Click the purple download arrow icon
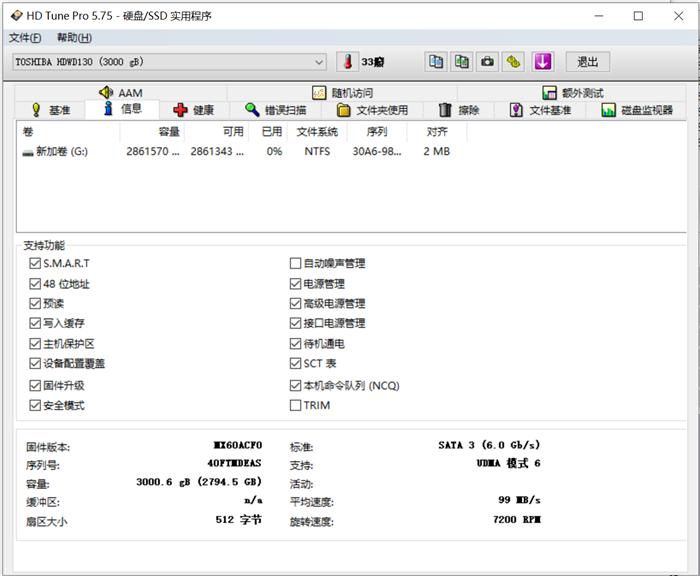 [x=542, y=62]
